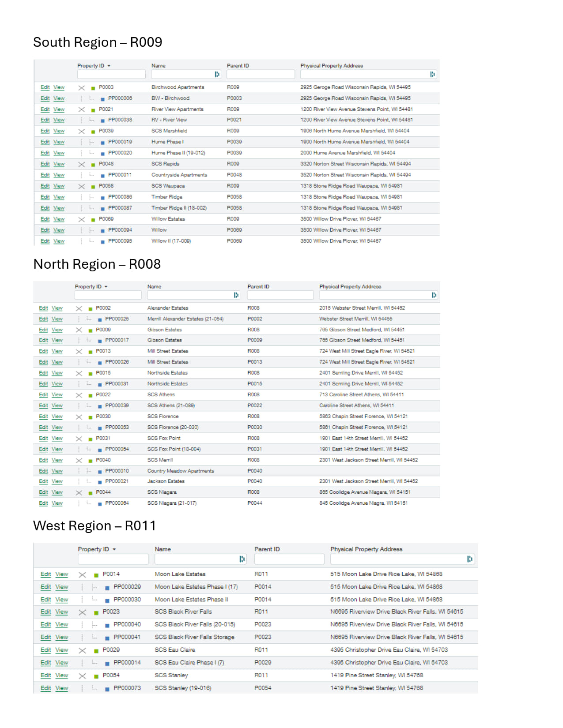Image resolution: width=563 pixels, height=728 pixels.
Task: Click Property ID filter field in South Region table
Action: click(x=111, y=75)
